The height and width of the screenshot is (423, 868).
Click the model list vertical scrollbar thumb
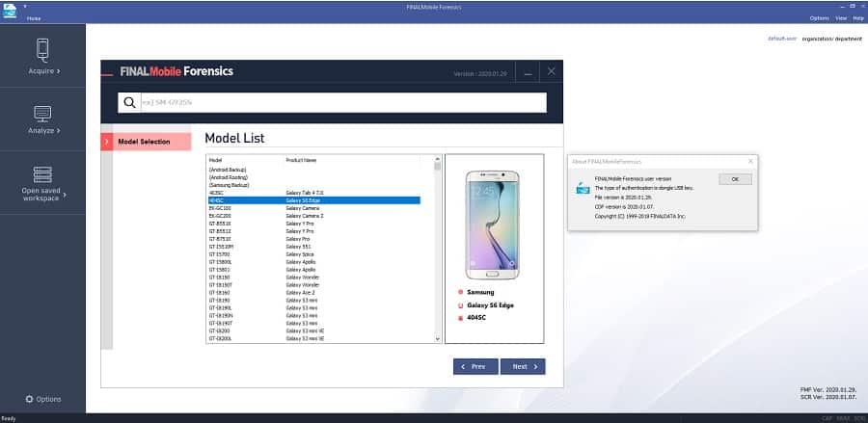click(437, 166)
